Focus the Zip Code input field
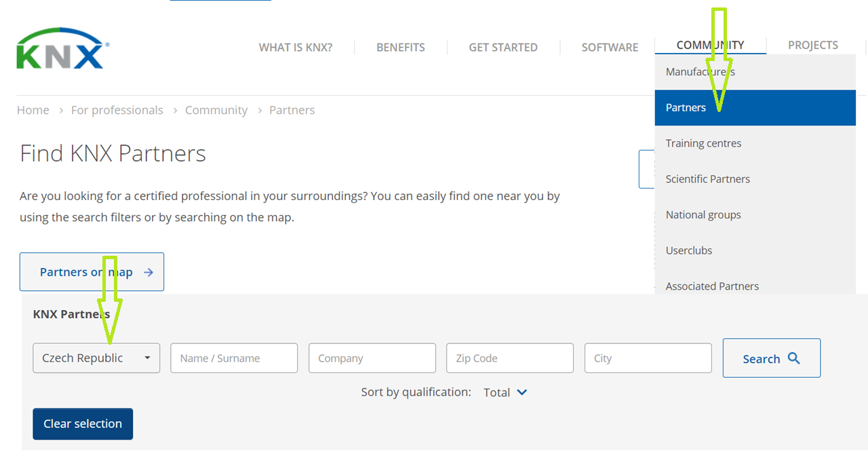 point(510,358)
